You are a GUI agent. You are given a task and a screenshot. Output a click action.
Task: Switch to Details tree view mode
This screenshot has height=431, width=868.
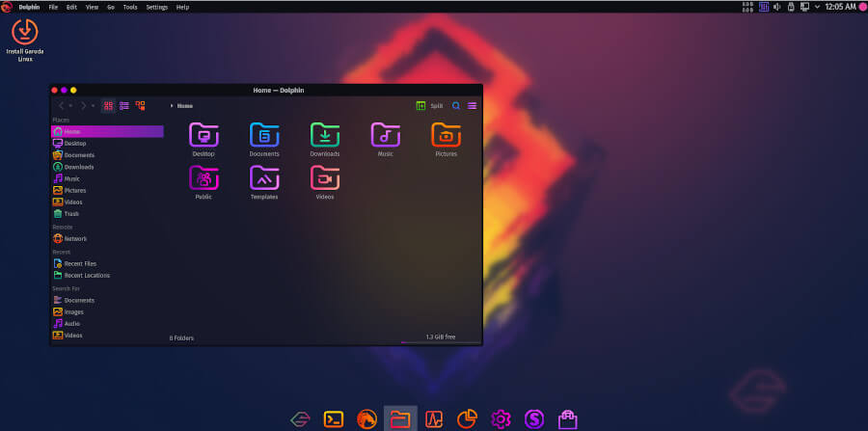pyautogui.click(x=140, y=105)
